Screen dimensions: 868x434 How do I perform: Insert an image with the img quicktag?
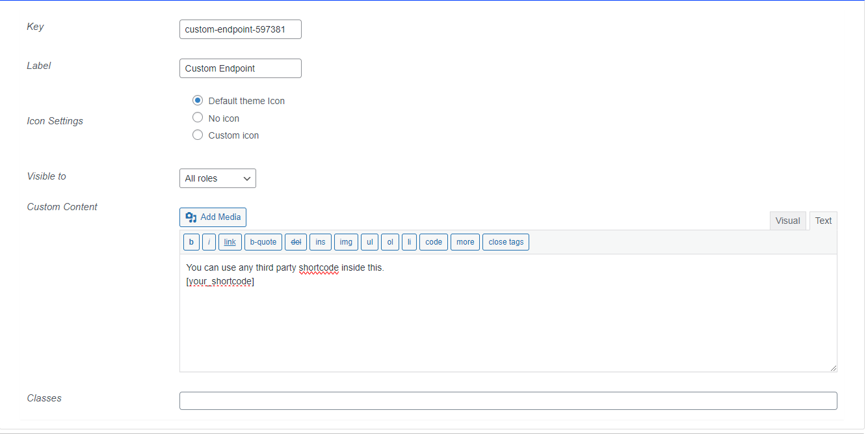click(x=346, y=242)
